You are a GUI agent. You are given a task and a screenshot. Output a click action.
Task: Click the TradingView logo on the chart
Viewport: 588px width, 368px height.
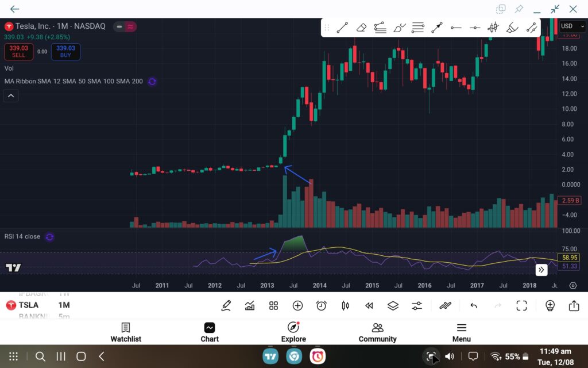click(14, 267)
